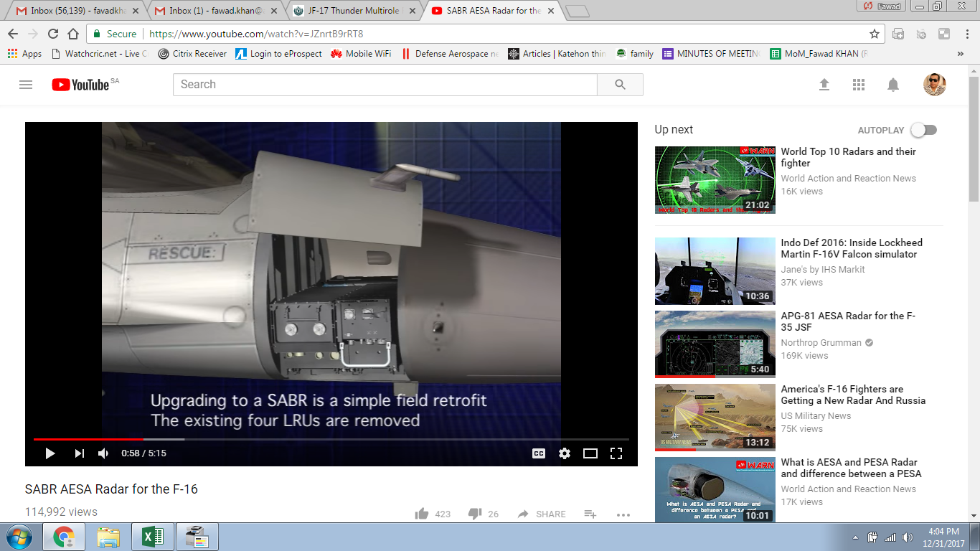Viewport: 980px width, 551px height.
Task: Open Articles Katehon bookmark
Action: pos(557,54)
